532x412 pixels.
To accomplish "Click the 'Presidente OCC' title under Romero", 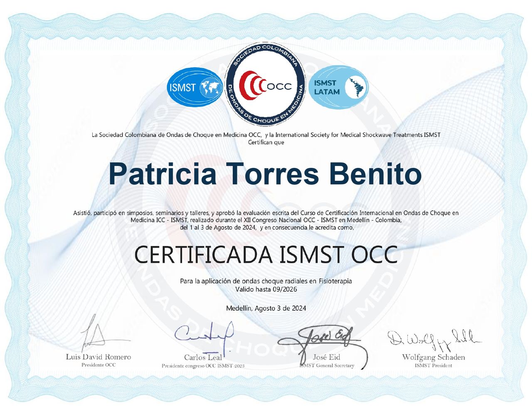I will coord(99,365).
